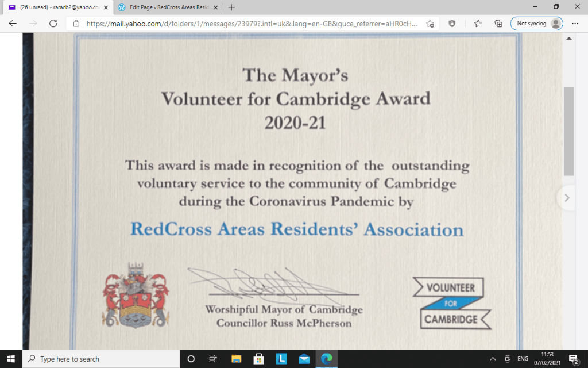
Task: Open Microsoft Store from the taskbar
Action: 258,359
